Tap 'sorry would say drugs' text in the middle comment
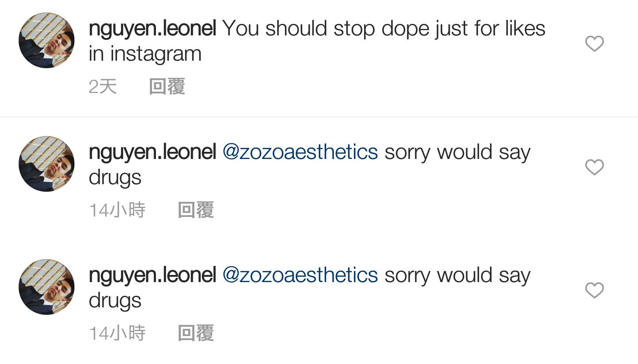 pos(457,152)
